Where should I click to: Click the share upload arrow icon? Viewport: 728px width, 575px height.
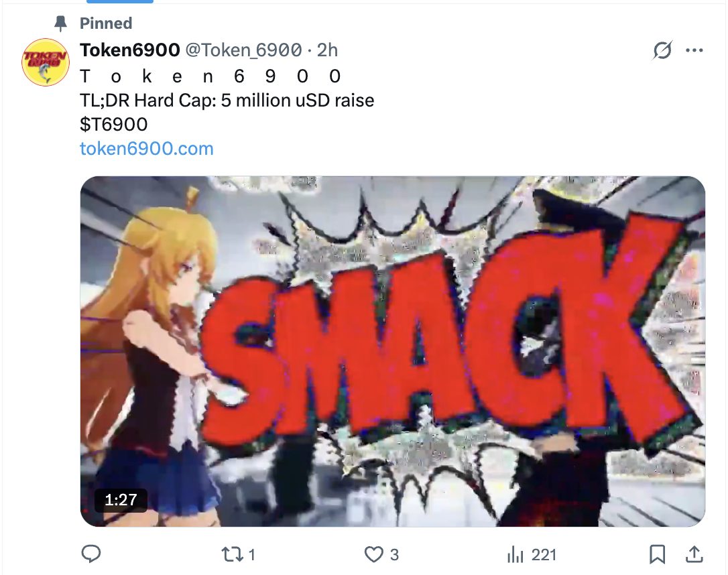pos(694,554)
